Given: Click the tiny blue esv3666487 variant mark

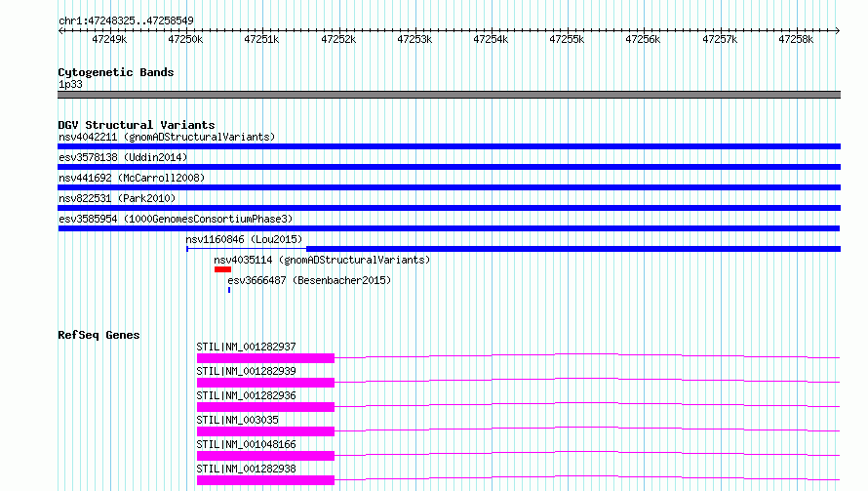Looking at the screenshot, I should pyautogui.click(x=229, y=290).
